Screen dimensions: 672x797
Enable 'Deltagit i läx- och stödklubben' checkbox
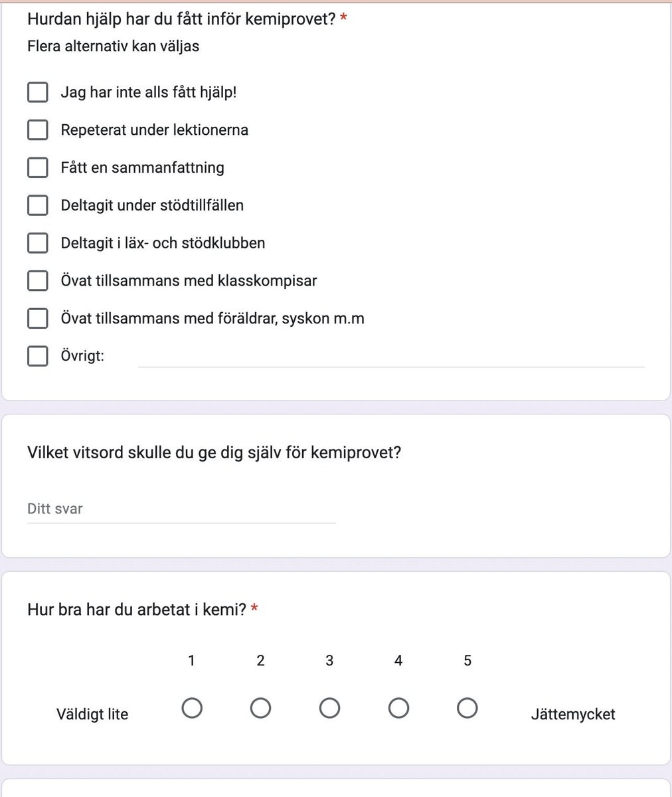38,243
